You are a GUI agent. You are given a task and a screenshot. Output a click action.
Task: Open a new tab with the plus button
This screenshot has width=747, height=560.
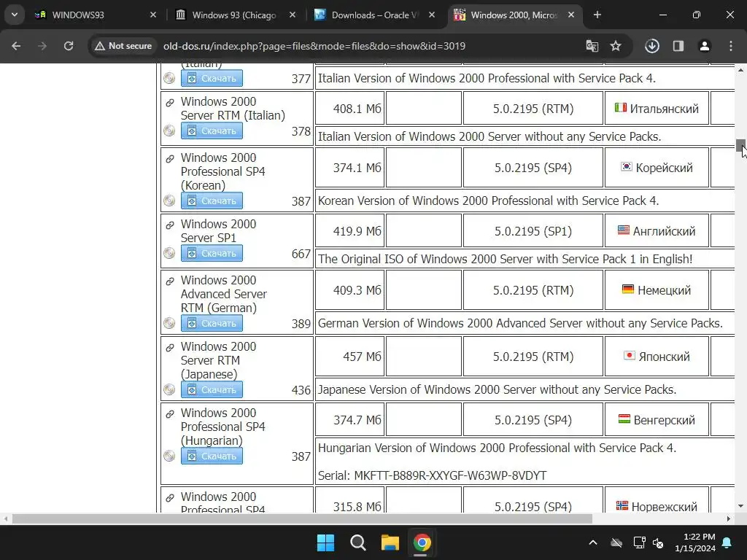point(597,15)
